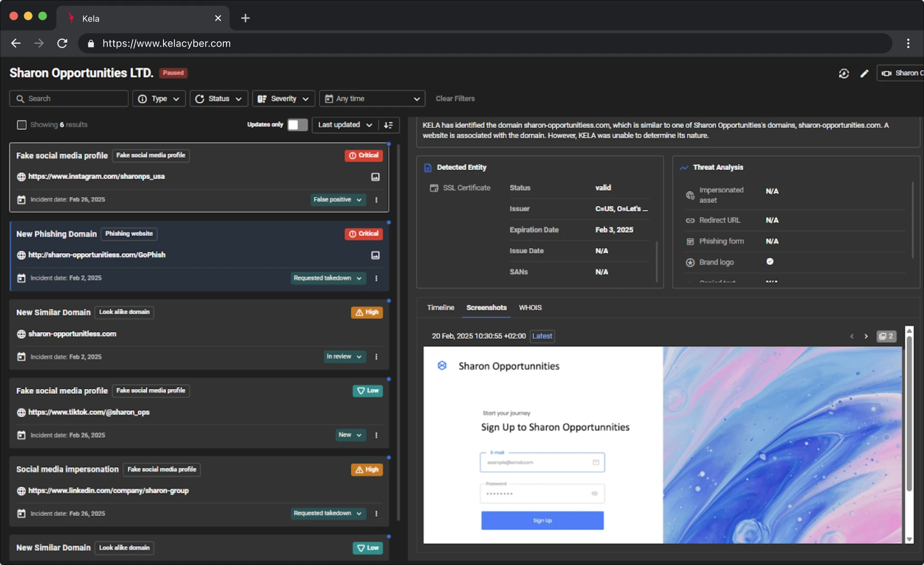Click the Look alike domain tag on sharon-opportunitiess.com card
This screenshot has height=565, width=924.
pos(124,312)
